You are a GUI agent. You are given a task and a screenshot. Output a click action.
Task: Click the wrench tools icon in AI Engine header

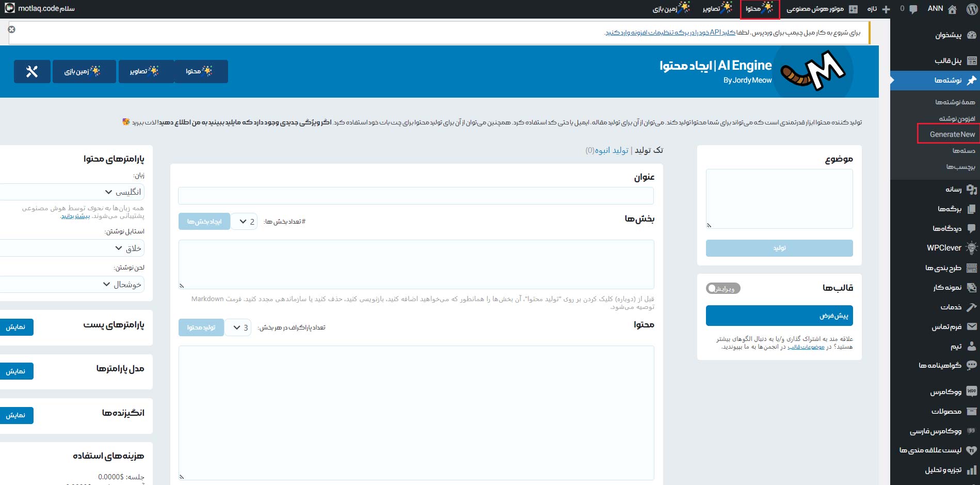pos(32,71)
